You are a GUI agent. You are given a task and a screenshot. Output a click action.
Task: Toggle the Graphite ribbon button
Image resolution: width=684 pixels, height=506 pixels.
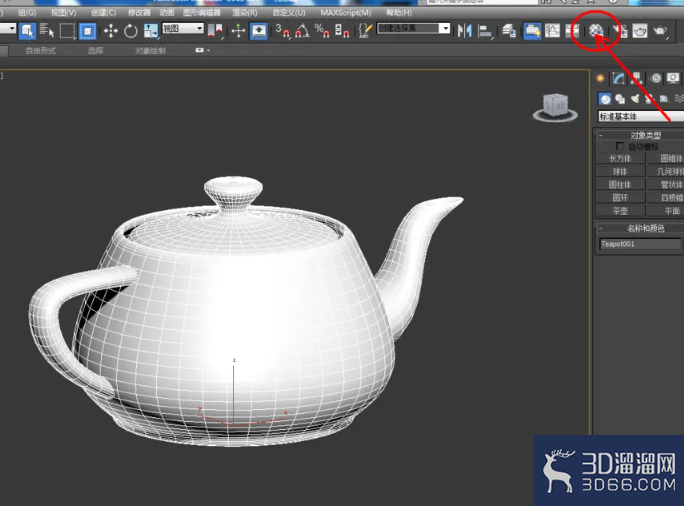pyautogui.click(x=532, y=31)
